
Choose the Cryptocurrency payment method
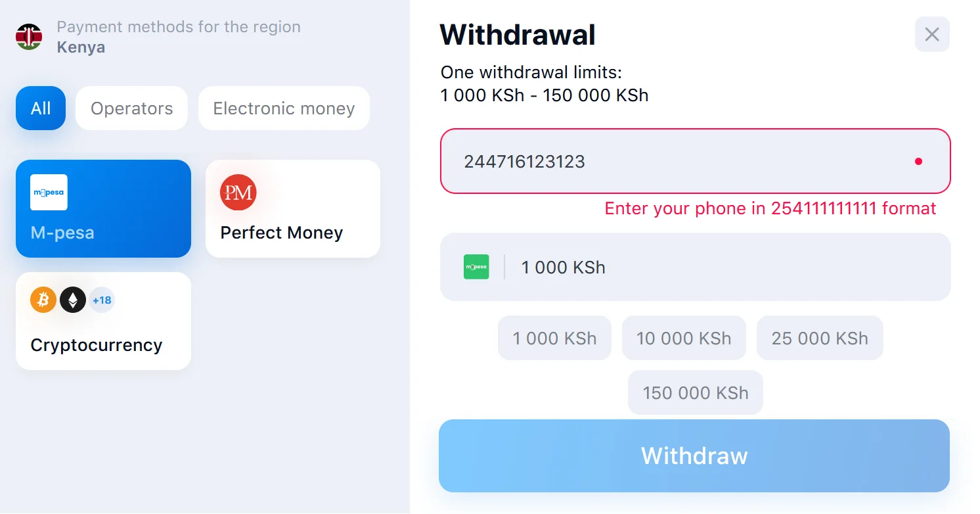click(103, 321)
